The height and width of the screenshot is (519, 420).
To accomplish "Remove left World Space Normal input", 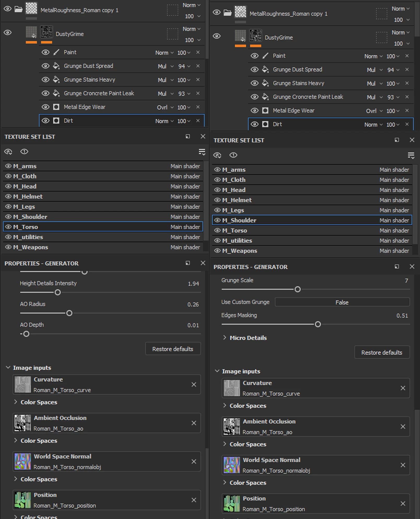I will pyautogui.click(x=194, y=462).
